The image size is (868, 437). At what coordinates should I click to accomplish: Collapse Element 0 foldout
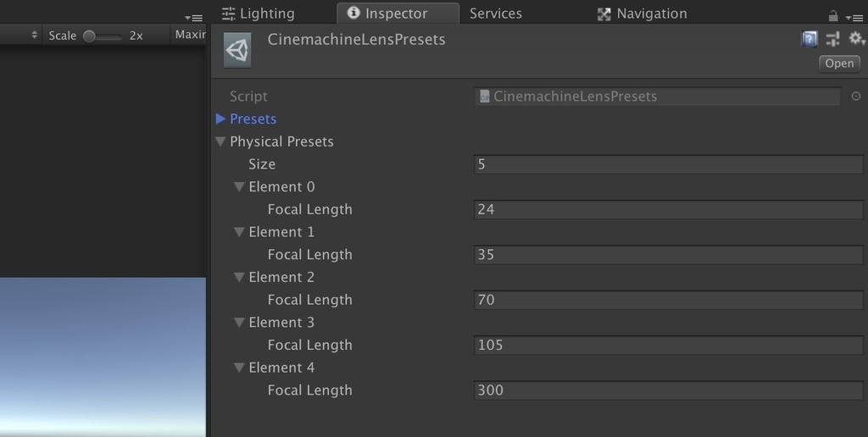tap(239, 187)
